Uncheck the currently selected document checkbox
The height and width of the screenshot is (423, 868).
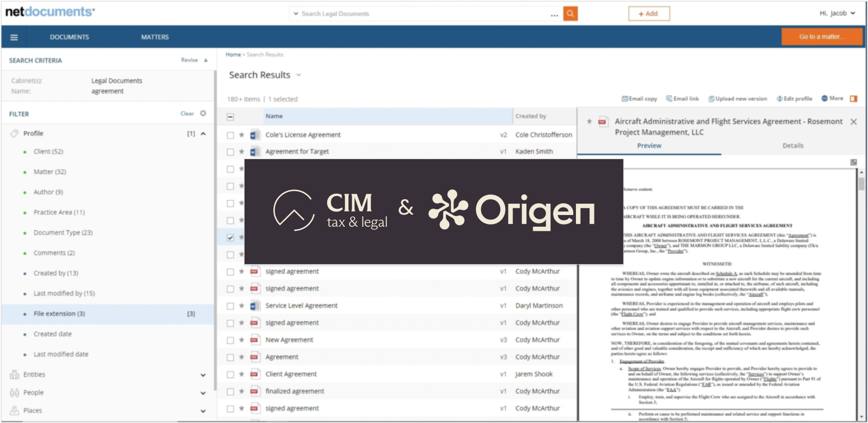pyautogui.click(x=230, y=238)
